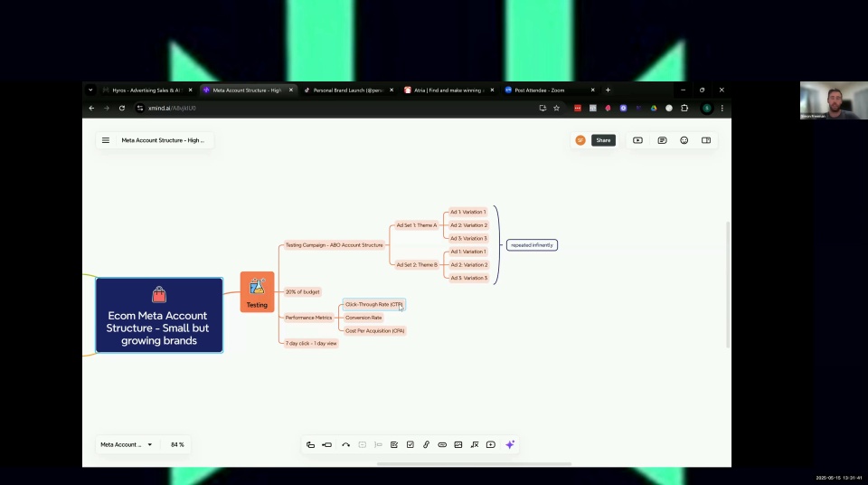Toggle the to-do checkbox toolbar icon
Viewport: 868px width, 485px height.
coord(410,444)
